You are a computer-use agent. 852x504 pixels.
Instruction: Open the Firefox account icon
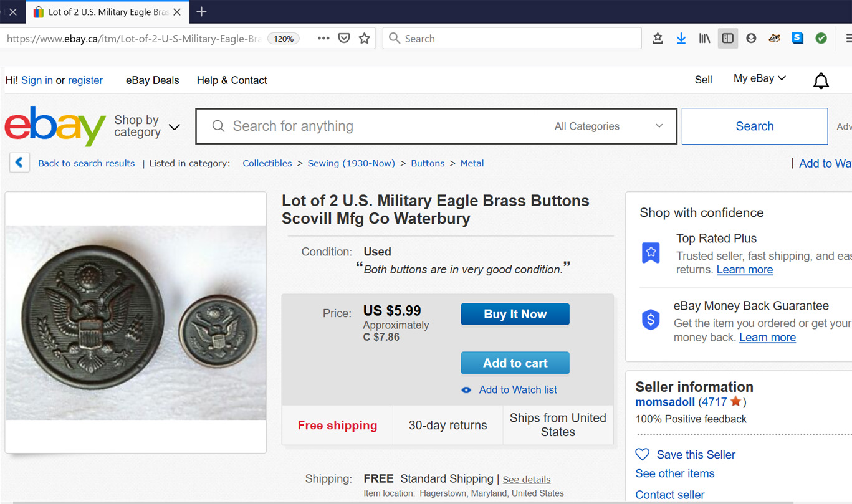coord(751,39)
